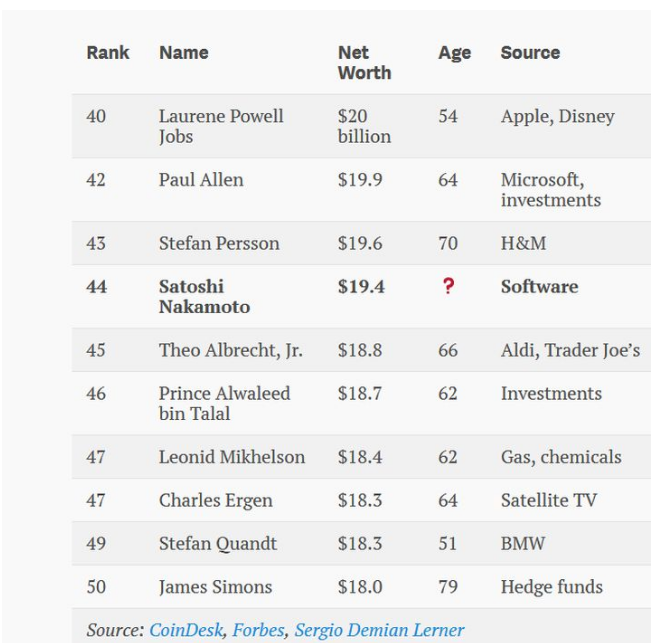
Task: Click the James Simons name
Action: click(215, 587)
